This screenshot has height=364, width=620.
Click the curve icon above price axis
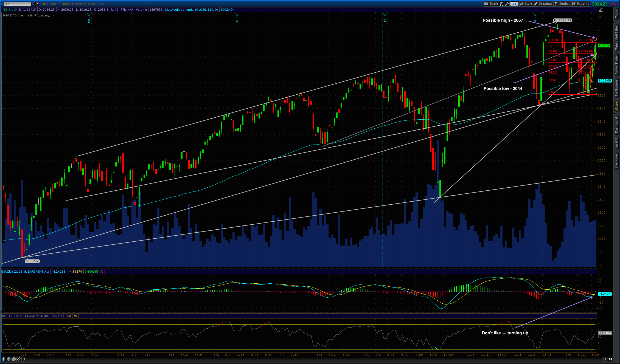click(x=601, y=10)
